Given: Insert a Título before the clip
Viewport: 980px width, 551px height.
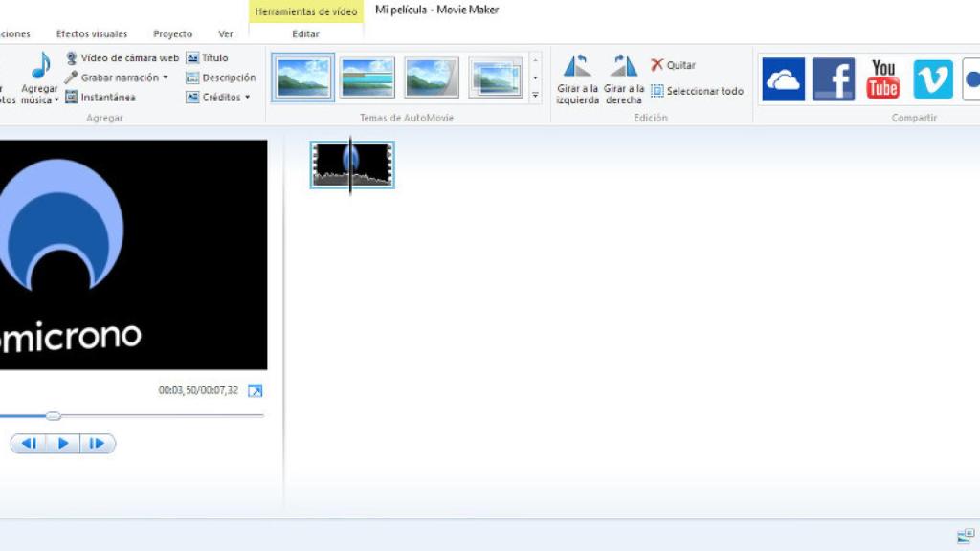Looking at the screenshot, I should 211,57.
